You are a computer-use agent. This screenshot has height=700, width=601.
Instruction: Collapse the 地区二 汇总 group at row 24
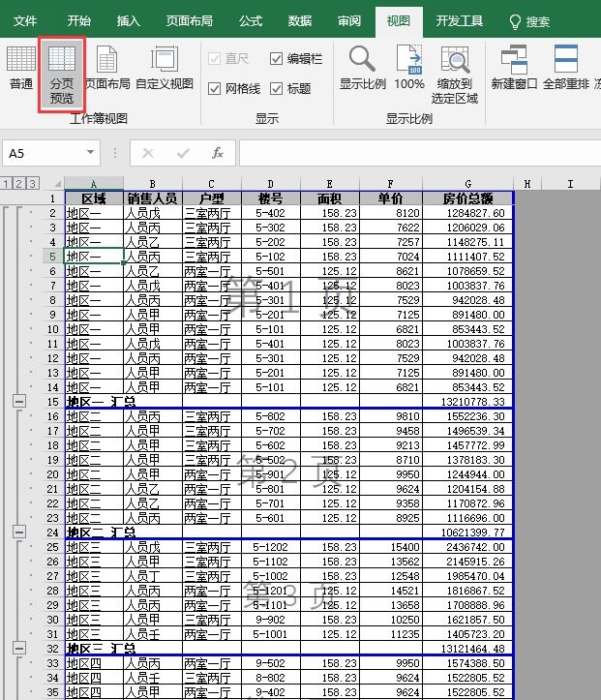18,533
